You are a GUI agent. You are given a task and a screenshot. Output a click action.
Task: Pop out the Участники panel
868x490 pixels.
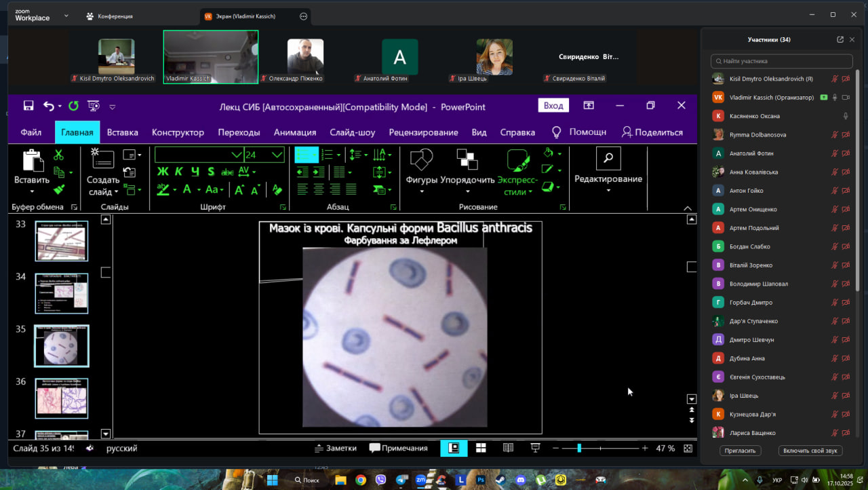pyautogui.click(x=840, y=39)
